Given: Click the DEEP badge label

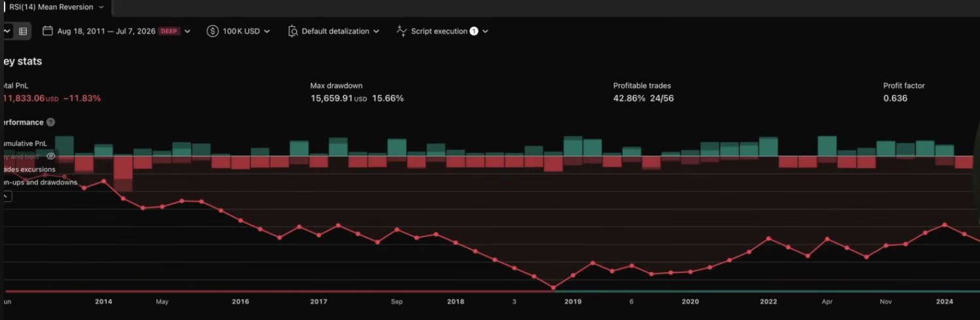Looking at the screenshot, I should click(170, 31).
